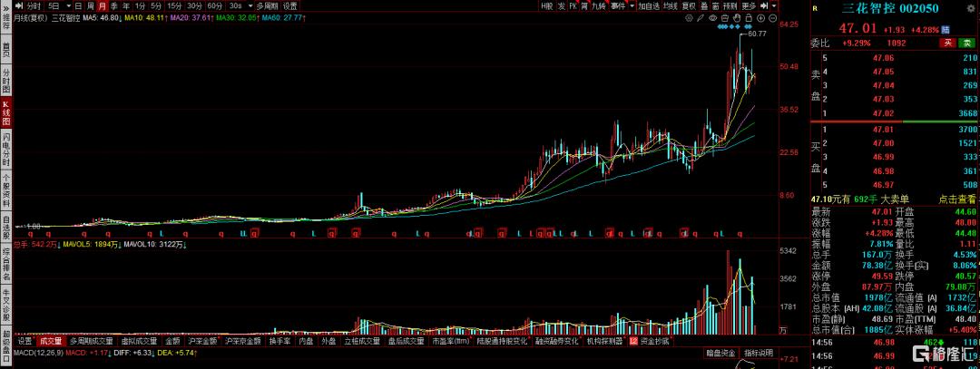Open 综合排名 in left sidebar
This screenshot has height=369, width=980.
[6, 266]
